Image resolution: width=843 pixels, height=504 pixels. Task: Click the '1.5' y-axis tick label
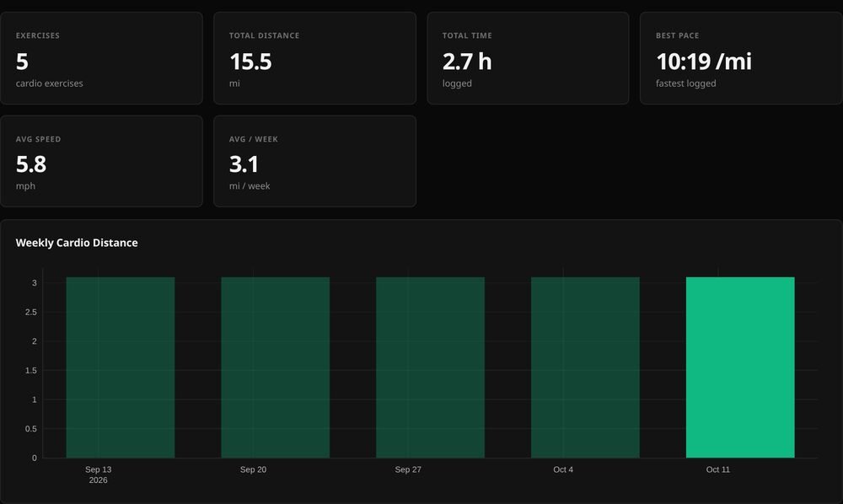tap(31, 371)
